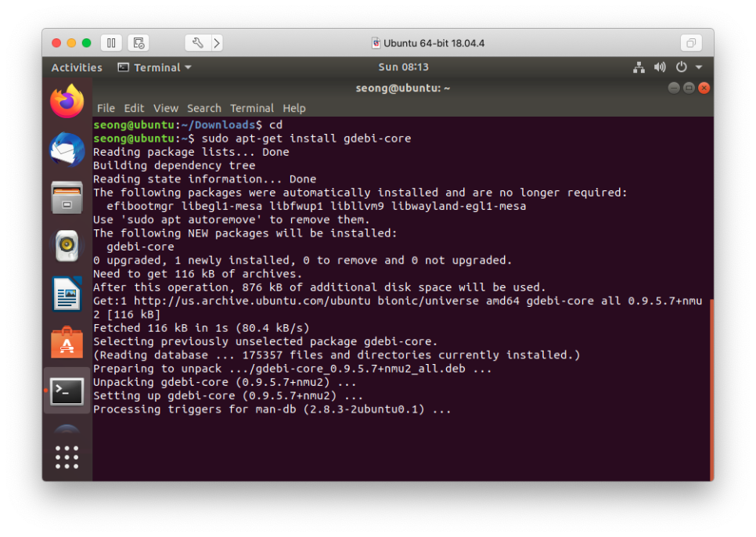
Task: Click the us.archive.ubuntu.com URL text
Action: 252,301
